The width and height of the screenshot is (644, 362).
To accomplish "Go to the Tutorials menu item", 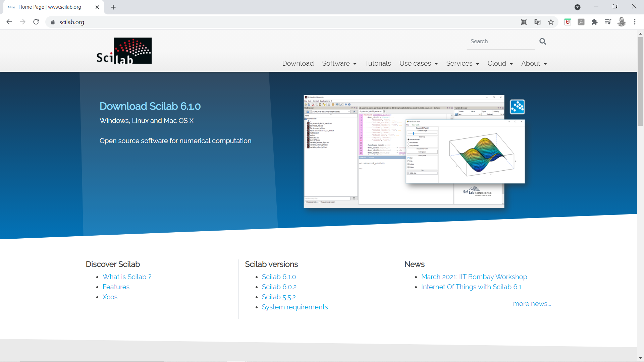I will [378, 63].
